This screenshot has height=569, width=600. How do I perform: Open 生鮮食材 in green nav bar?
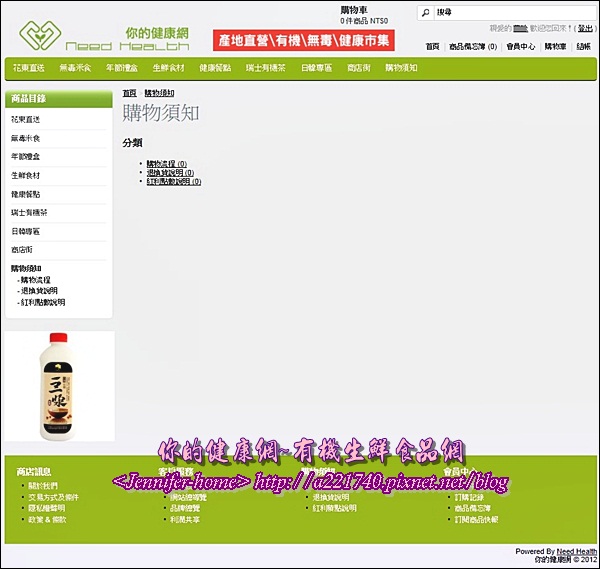(168, 68)
